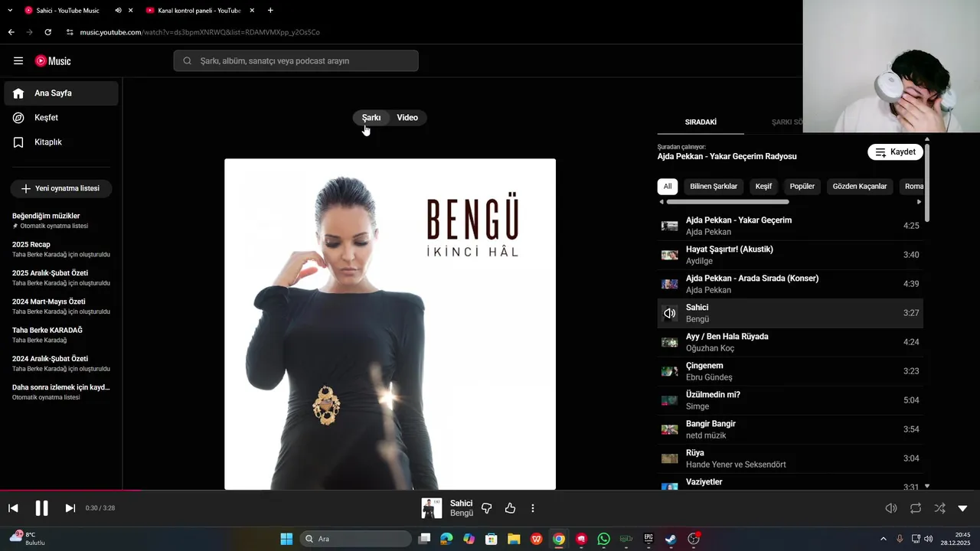Open Taha Berke KARADAĞ playlist
The height and width of the screenshot is (551, 980).
pos(61,334)
